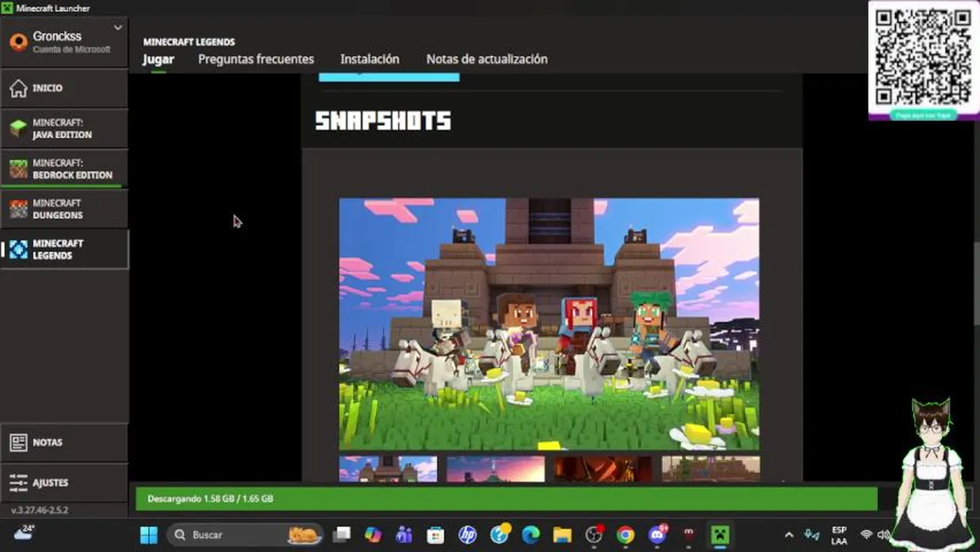
Task: Select Minecraft: Bedrock Edition in sidebar
Action: point(64,169)
